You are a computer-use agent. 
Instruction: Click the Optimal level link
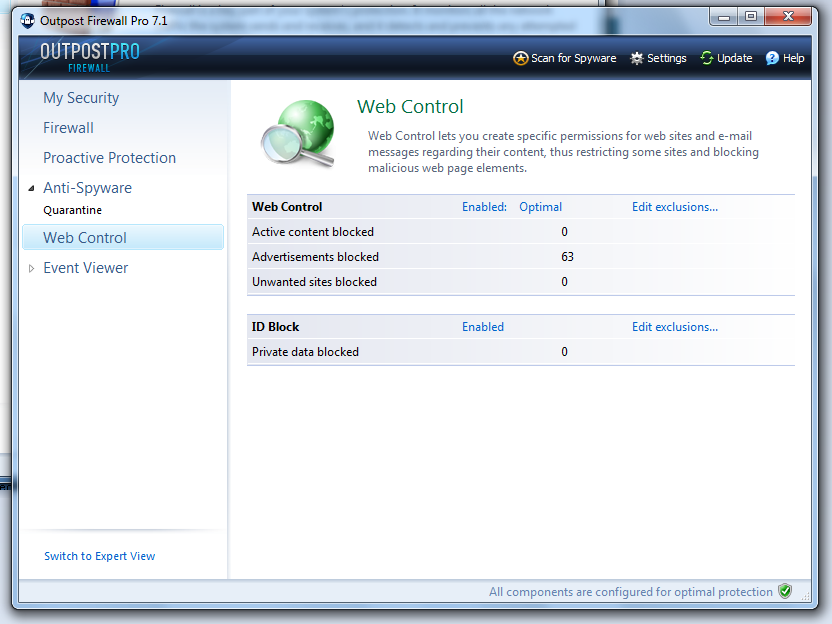tap(540, 207)
